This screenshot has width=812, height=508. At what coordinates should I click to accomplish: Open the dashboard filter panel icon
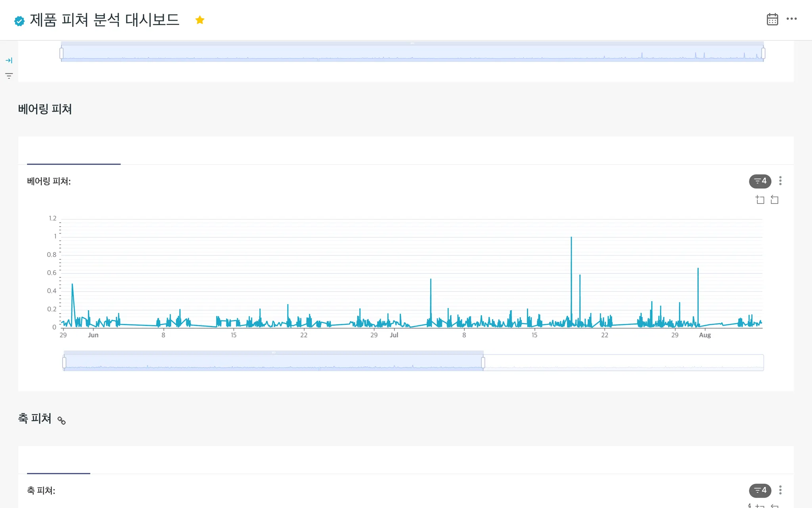[x=9, y=76]
